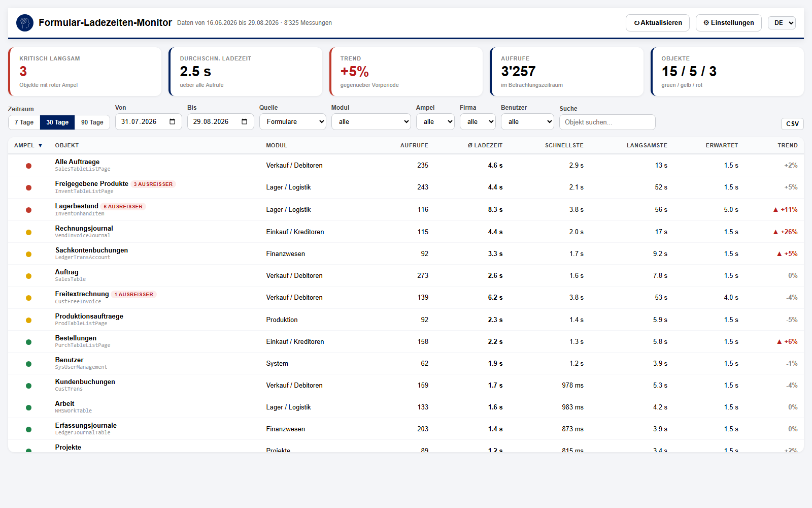812x508 pixels.
Task: Select the Kundenbuchungen row name
Action: 85,382
